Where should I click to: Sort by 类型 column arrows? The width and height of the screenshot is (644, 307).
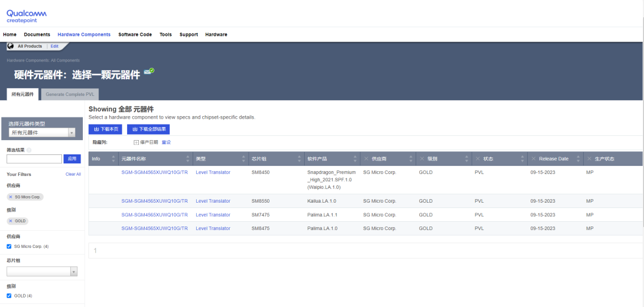tap(244, 159)
